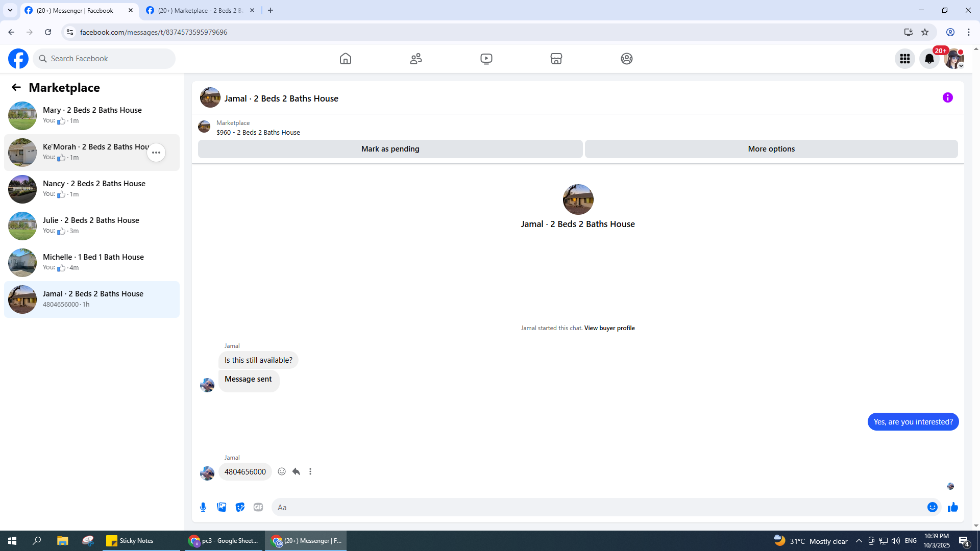The width and height of the screenshot is (980, 551).
Task: Click the address bar URL
Action: [x=154, y=32]
